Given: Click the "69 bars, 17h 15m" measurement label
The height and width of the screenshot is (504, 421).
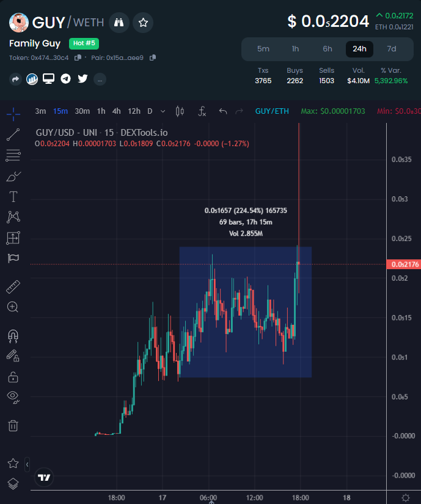Looking at the screenshot, I should click(246, 222).
